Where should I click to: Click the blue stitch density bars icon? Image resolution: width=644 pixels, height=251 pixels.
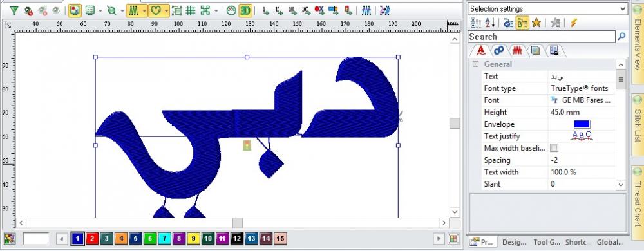366,11
